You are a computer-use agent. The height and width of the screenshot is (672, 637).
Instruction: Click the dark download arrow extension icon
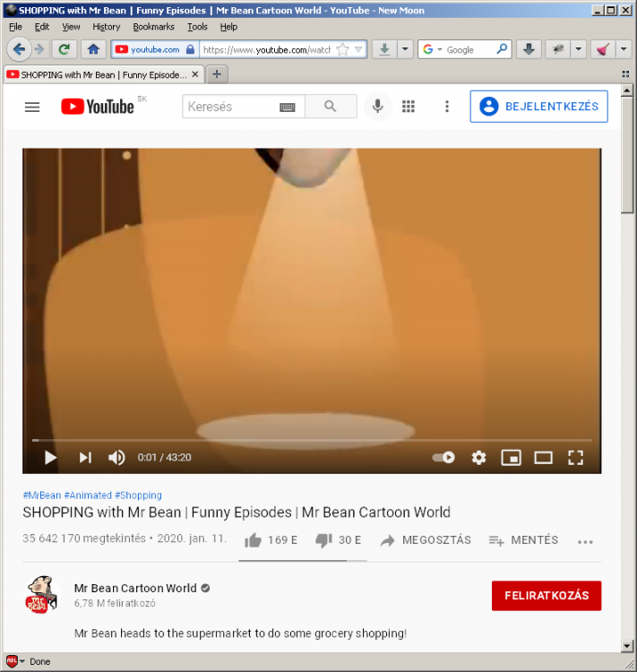coord(529,49)
